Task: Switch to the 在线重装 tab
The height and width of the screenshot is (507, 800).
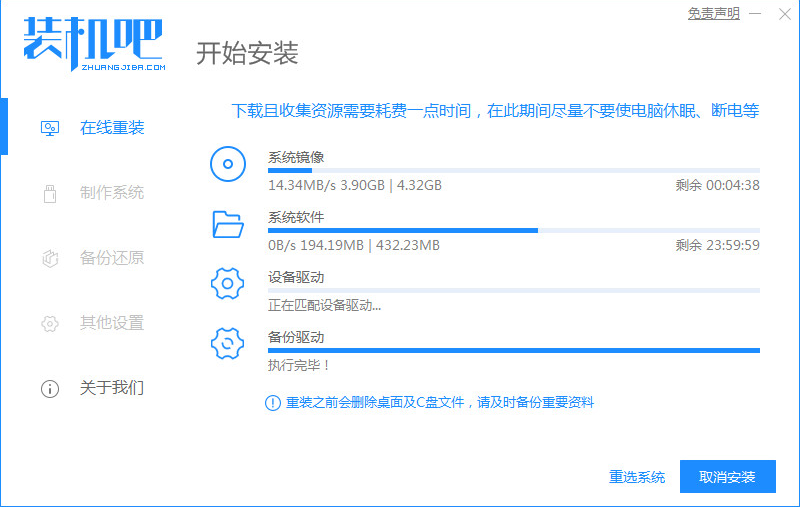Action: point(111,128)
